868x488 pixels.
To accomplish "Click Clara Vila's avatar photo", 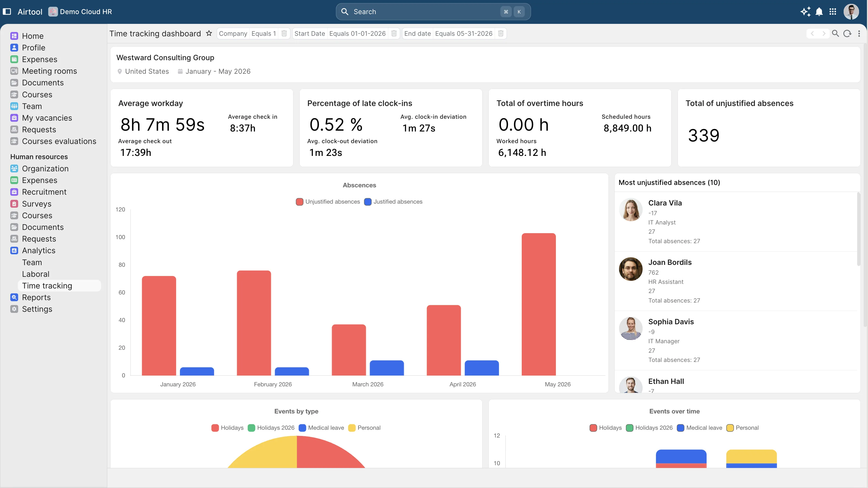I will tap(630, 209).
